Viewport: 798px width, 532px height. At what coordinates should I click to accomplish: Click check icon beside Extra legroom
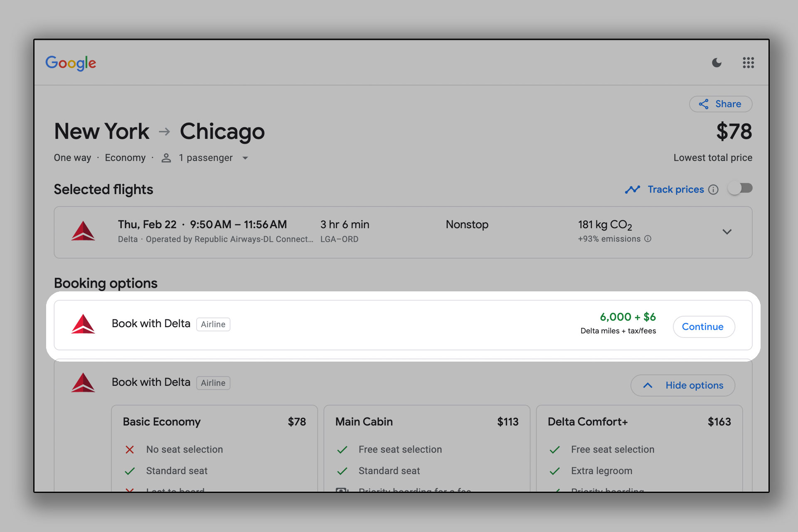pos(554,471)
